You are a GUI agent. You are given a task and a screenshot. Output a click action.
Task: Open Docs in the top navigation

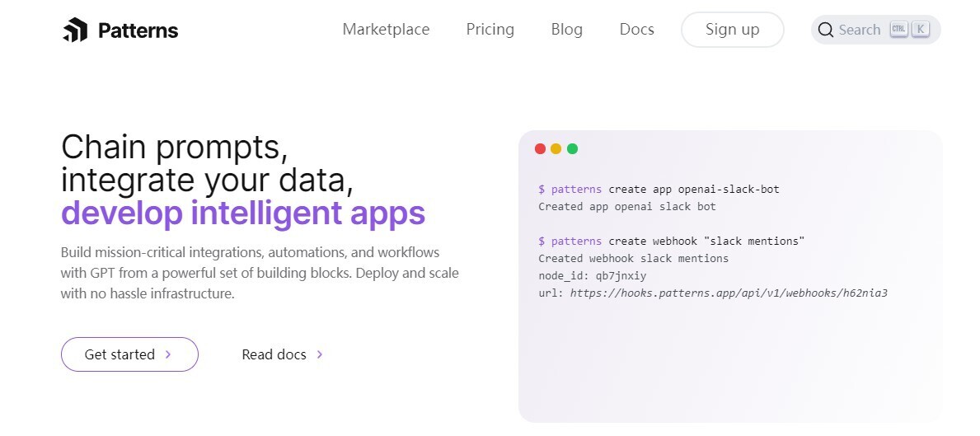tap(636, 30)
